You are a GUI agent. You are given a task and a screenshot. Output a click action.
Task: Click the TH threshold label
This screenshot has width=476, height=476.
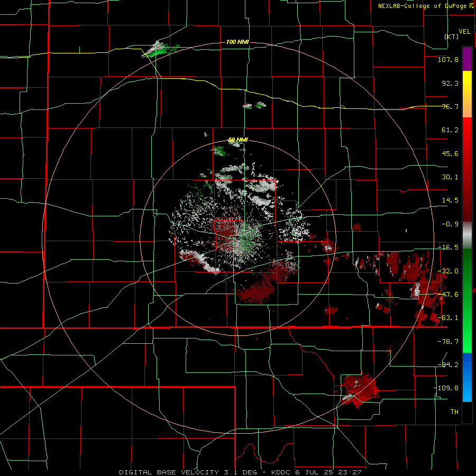click(x=454, y=411)
